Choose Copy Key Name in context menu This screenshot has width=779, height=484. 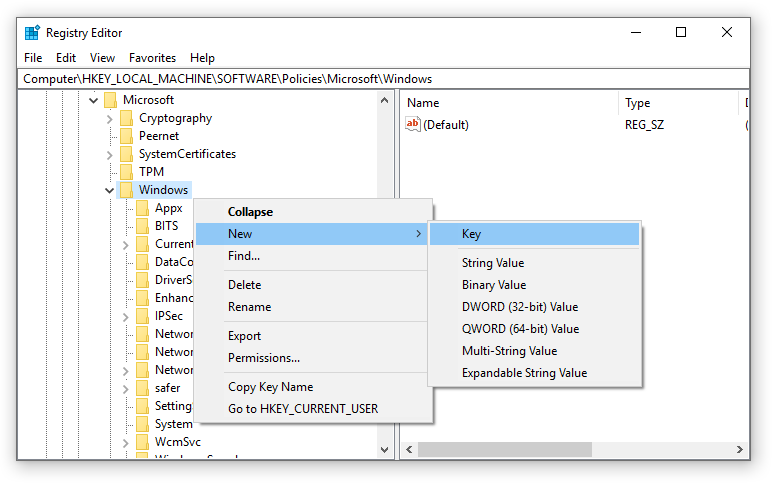[313, 387]
